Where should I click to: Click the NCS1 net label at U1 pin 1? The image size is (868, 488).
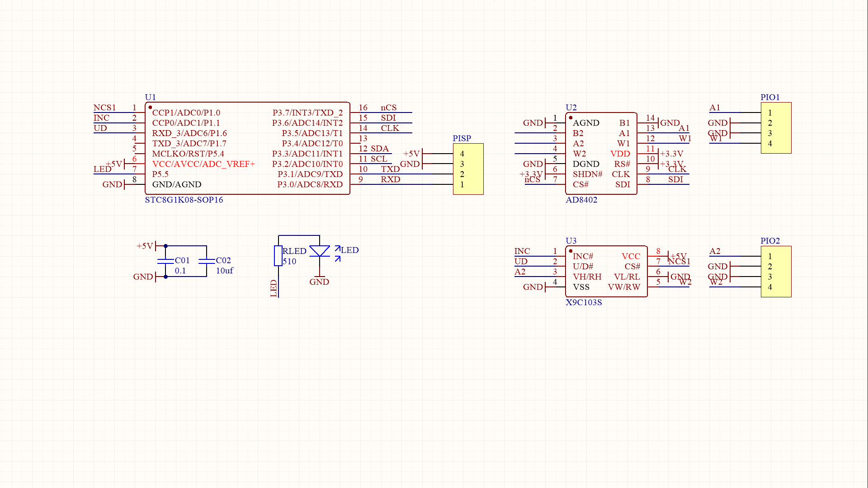click(104, 108)
